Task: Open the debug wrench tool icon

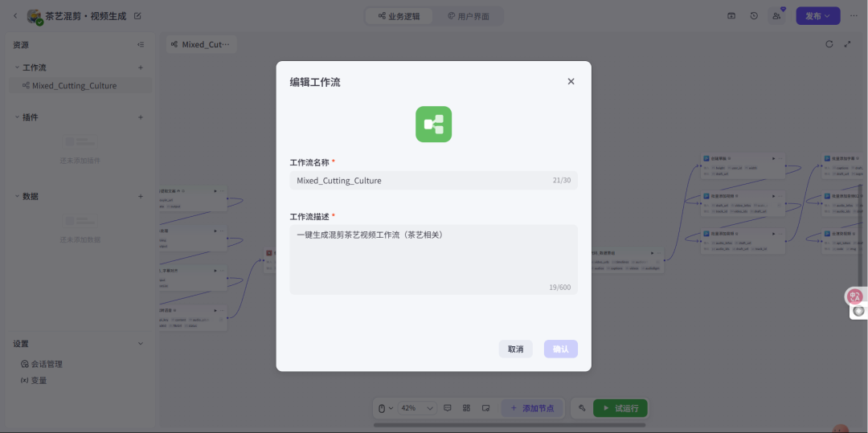Action: [583, 408]
